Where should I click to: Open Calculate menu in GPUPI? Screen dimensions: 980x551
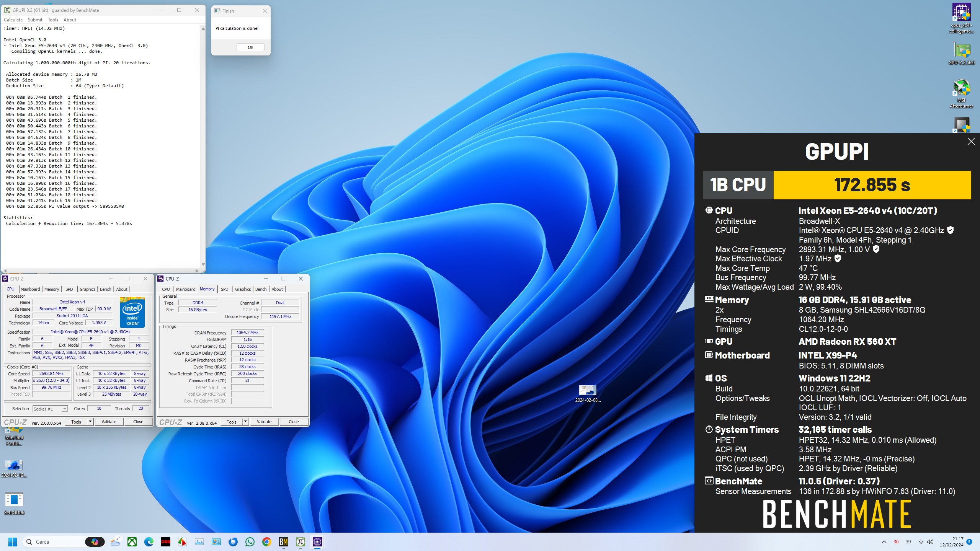click(x=13, y=20)
